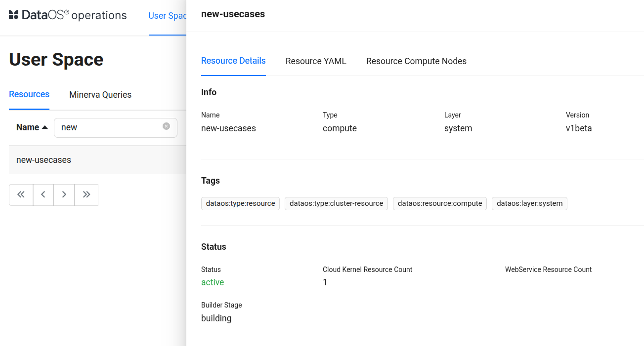Open the Resource YAML tab

click(316, 61)
